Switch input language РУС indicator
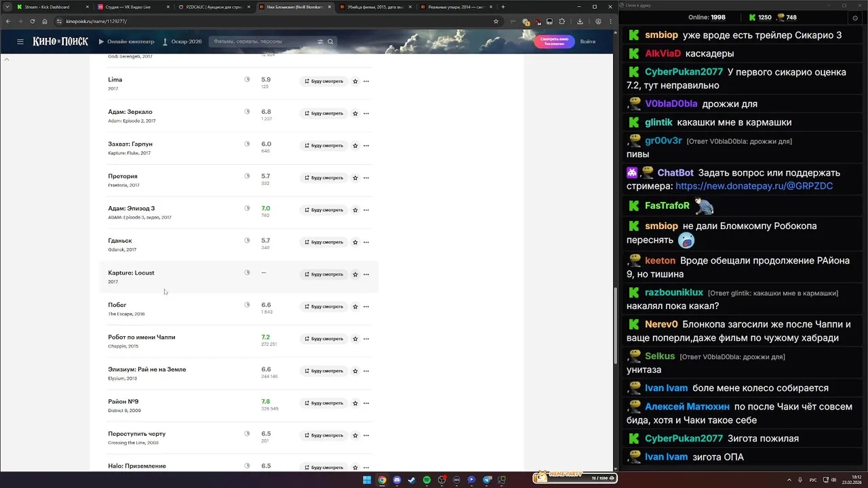Viewport: 868px width, 488px height. click(x=813, y=480)
